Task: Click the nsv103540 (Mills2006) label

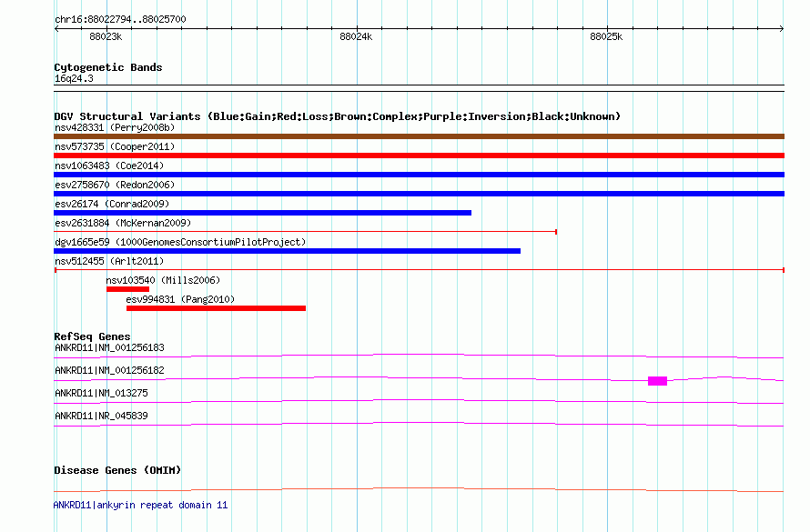Action: 163,280
